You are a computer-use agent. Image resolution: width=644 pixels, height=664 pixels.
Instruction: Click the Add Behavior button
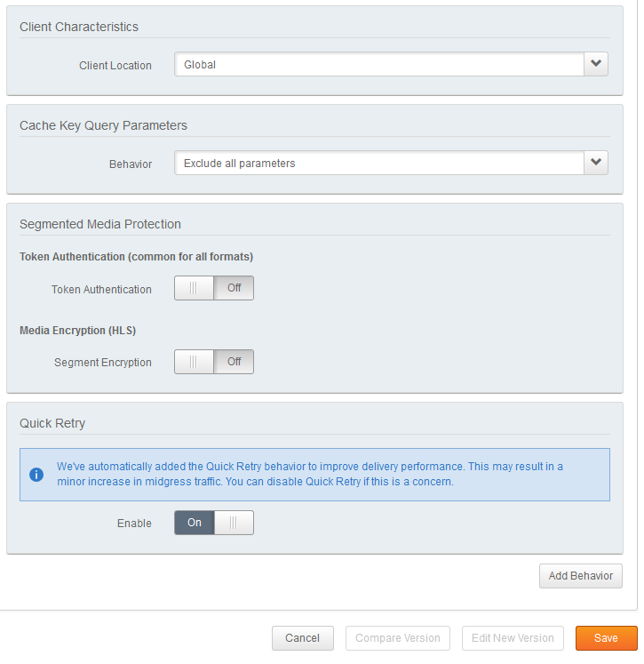click(580, 576)
